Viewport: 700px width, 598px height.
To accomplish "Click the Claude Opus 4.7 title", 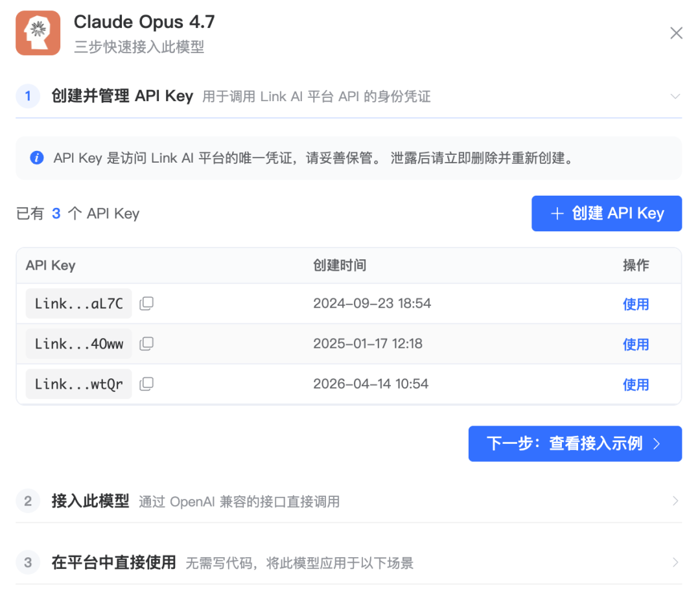I will pyautogui.click(x=144, y=22).
